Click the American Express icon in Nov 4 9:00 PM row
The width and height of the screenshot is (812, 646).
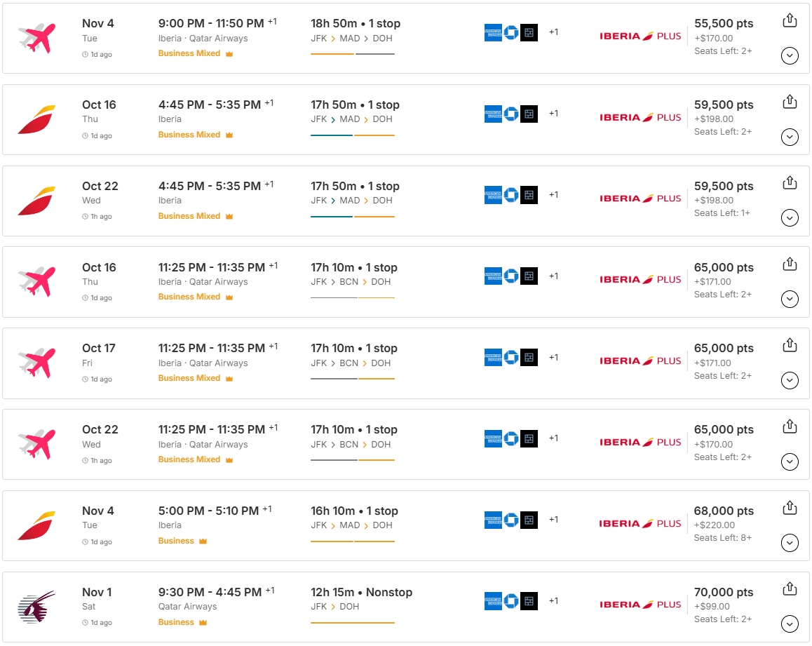(493, 32)
